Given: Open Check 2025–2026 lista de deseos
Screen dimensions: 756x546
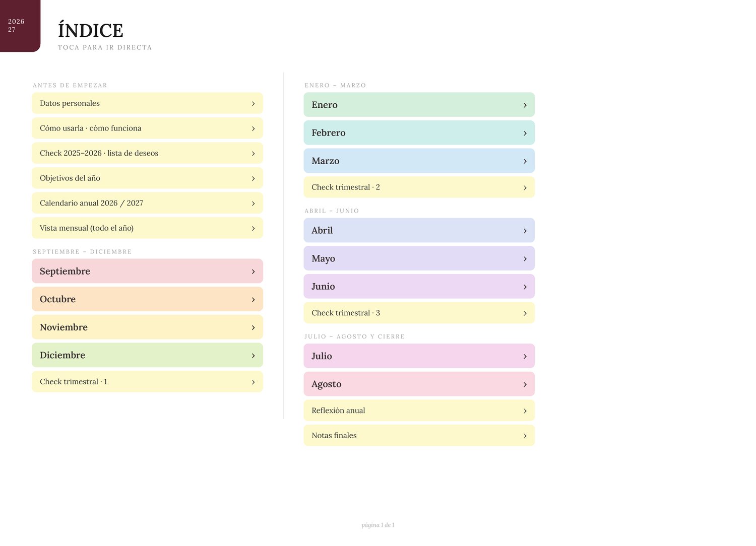Looking at the screenshot, I should tap(147, 153).
